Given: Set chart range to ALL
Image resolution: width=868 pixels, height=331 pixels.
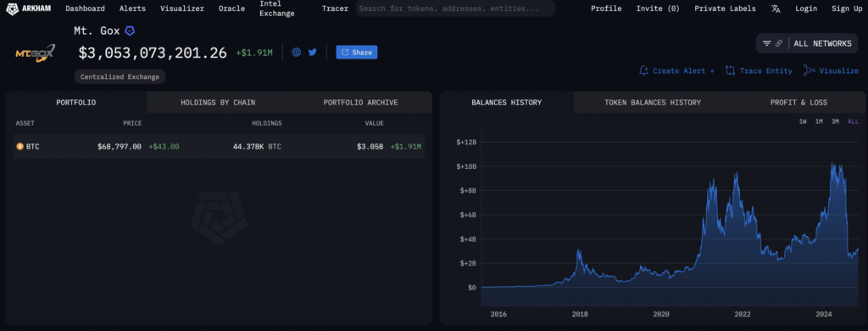Looking at the screenshot, I should [853, 121].
